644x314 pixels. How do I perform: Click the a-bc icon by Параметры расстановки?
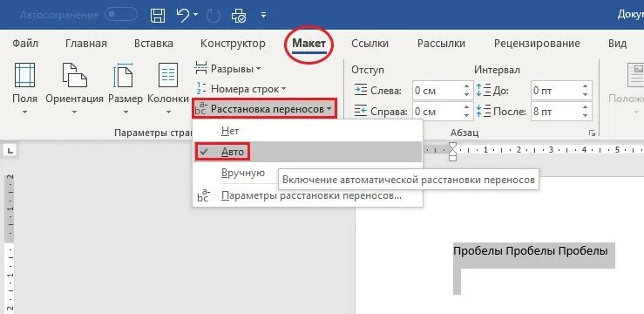203,195
